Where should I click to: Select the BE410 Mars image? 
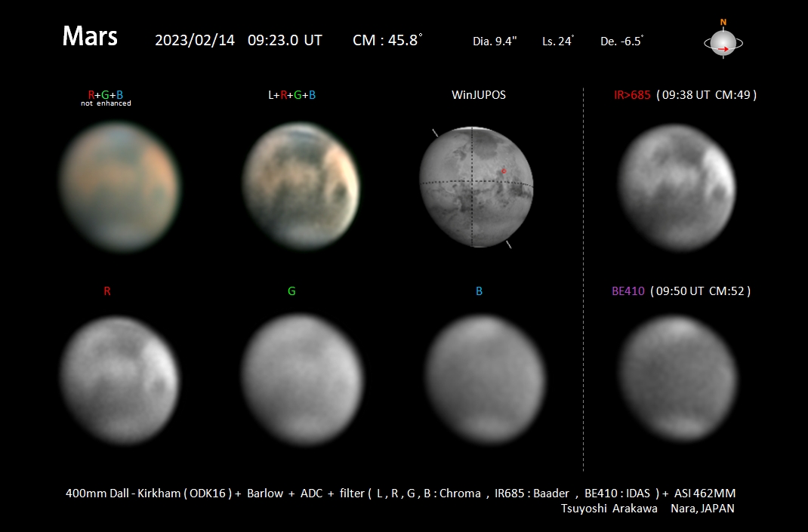[x=678, y=379]
